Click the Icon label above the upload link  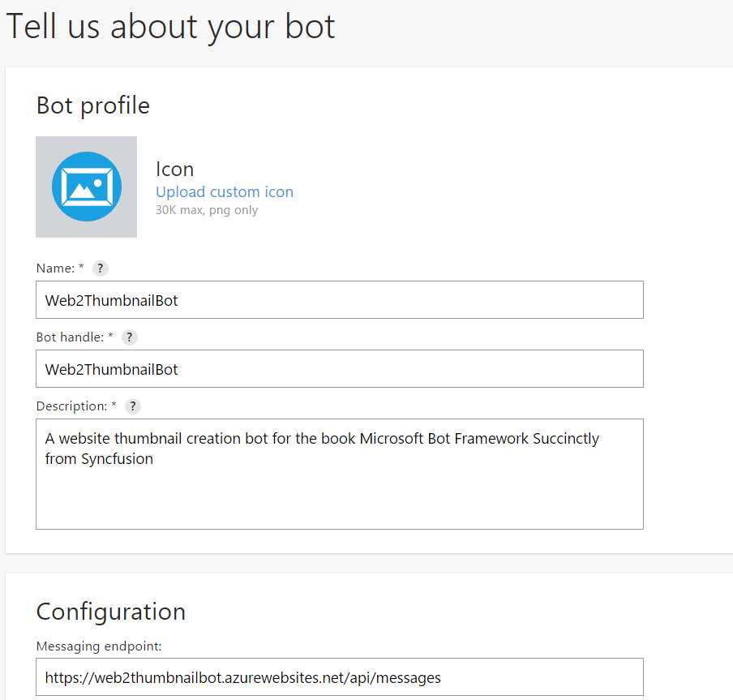pyautogui.click(x=174, y=169)
